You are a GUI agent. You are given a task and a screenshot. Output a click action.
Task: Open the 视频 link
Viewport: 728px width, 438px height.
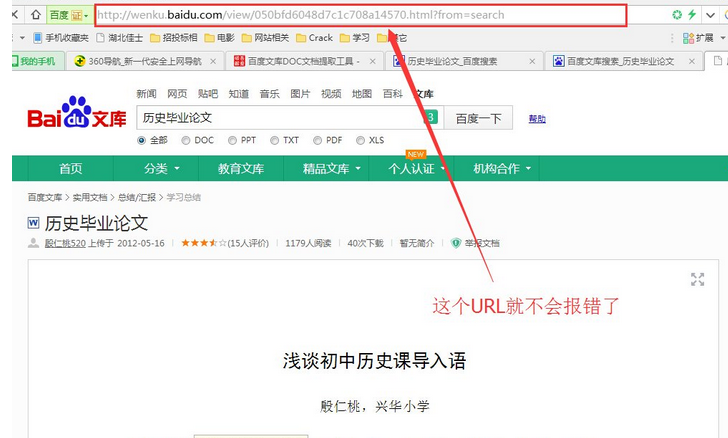click(x=331, y=94)
